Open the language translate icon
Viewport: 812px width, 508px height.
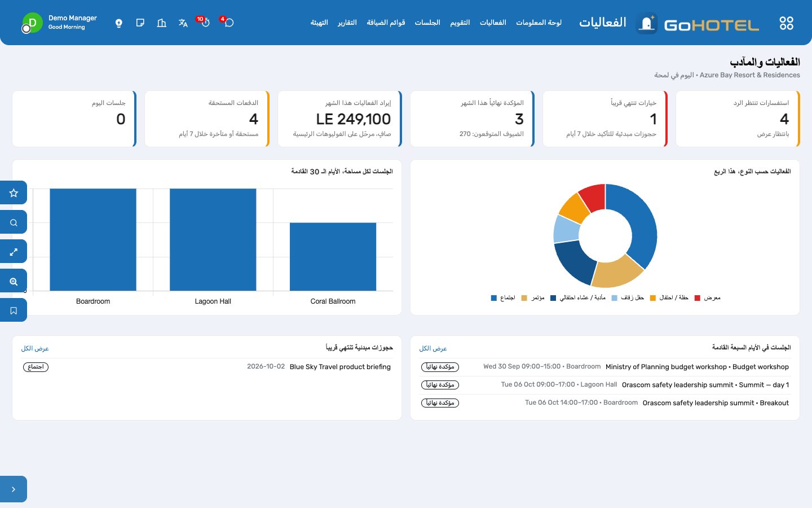click(183, 23)
